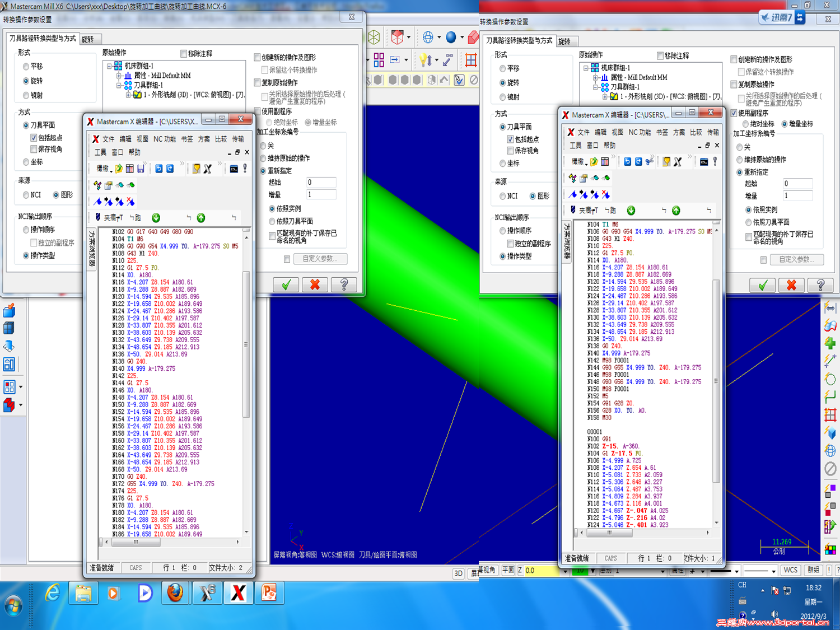Viewport: 840px width, 630px height.
Task: Confirm with green checkmark in left-hand dialog
Action: tap(286, 284)
